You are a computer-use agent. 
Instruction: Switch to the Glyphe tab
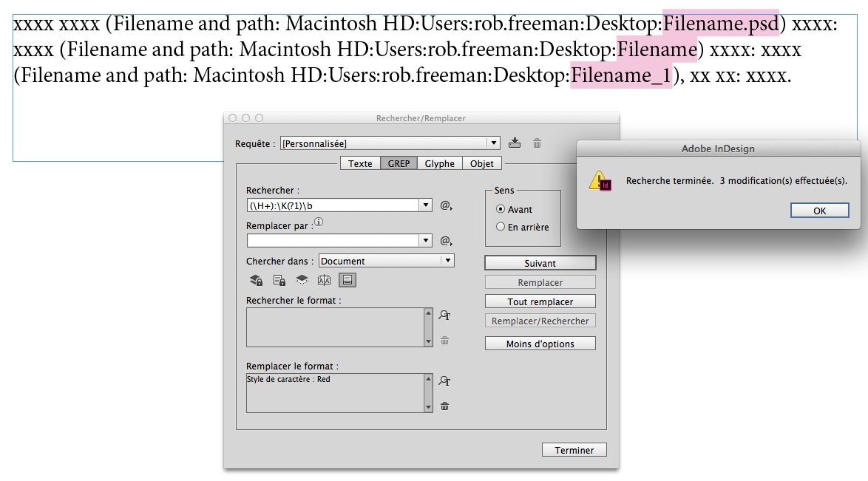click(439, 163)
